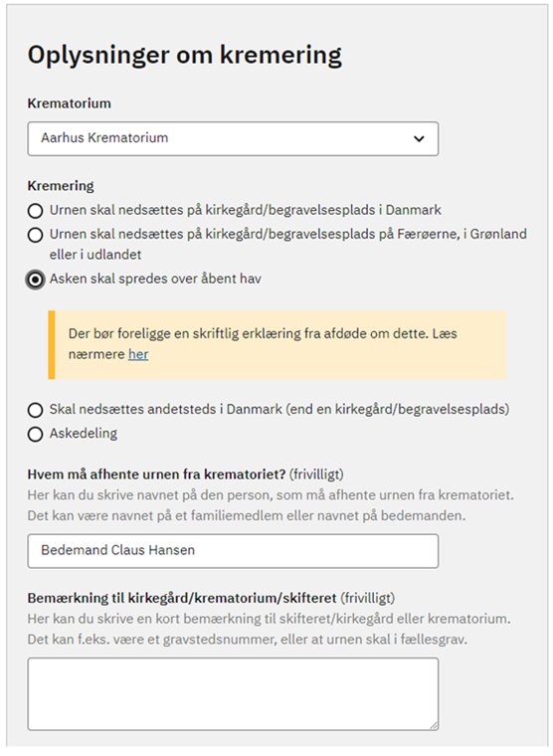Image resolution: width=553 pixels, height=756 pixels.
Task: Choose the Askedeling radio circle
Action: (x=35, y=434)
